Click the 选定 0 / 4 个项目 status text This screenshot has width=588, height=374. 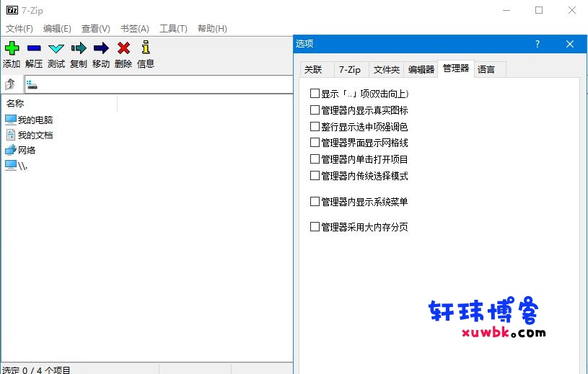pos(36,370)
